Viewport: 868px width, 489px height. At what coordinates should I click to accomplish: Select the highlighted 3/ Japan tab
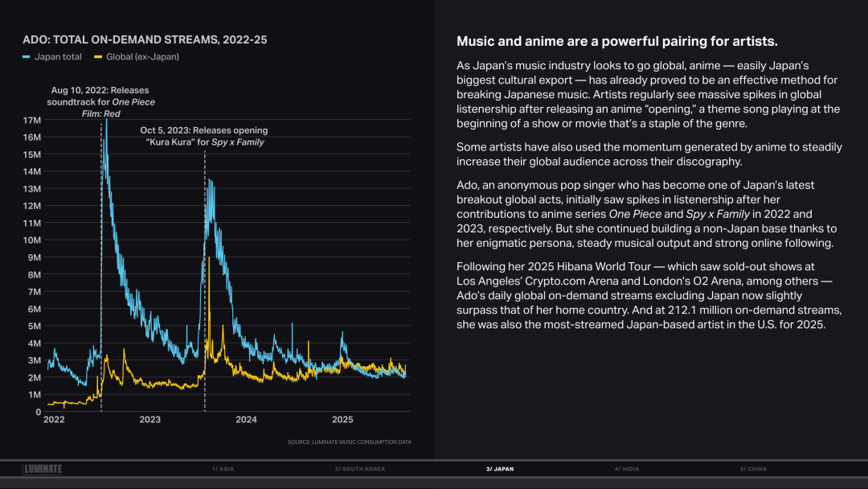(x=499, y=469)
